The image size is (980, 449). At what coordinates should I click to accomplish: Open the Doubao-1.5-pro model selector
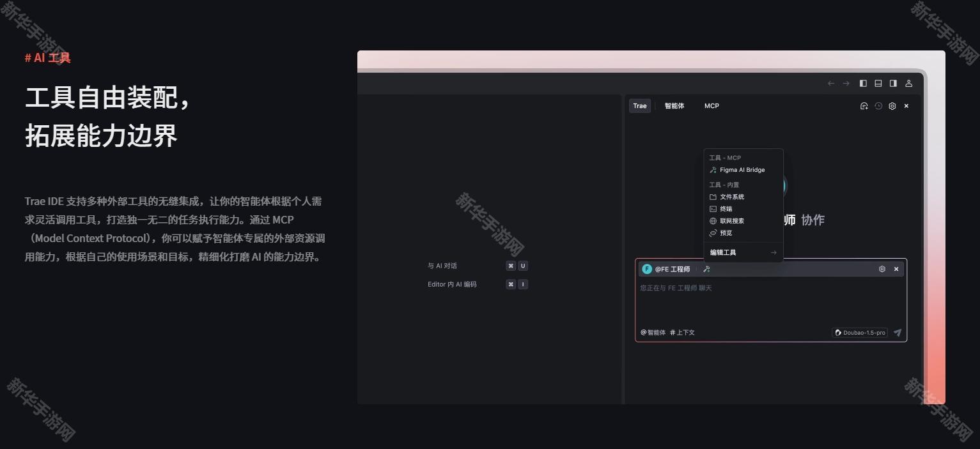click(x=860, y=333)
